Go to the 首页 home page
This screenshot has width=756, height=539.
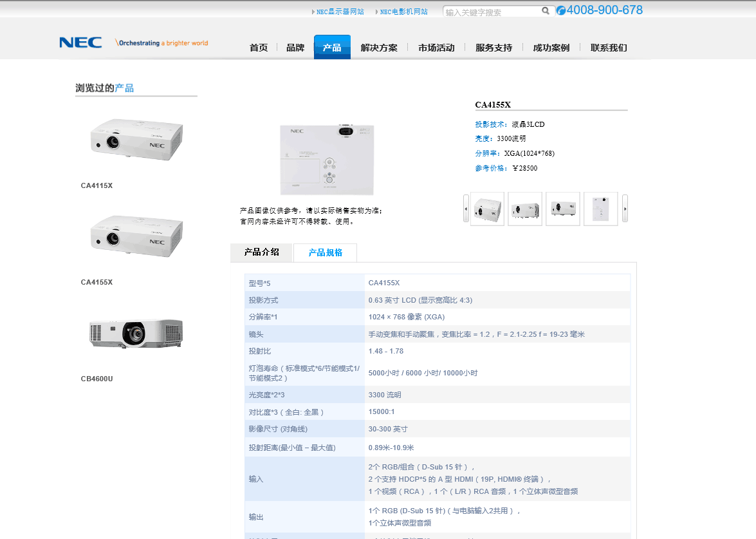pos(259,48)
